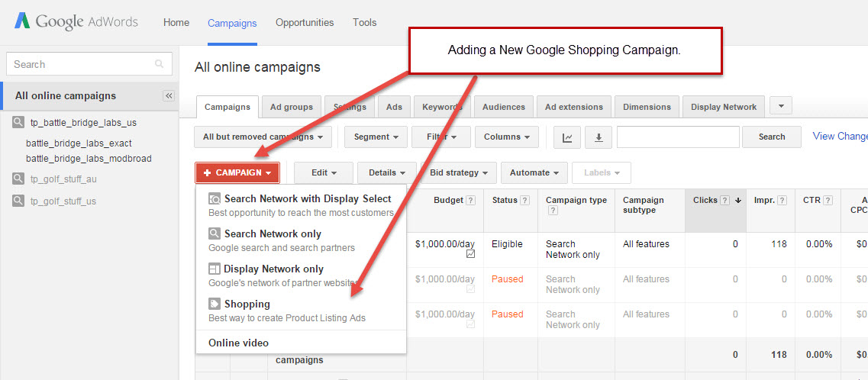The height and width of the screenshot is (380, 868).
Task: Open the Details dropdown
Action: [x=387, y=172]
